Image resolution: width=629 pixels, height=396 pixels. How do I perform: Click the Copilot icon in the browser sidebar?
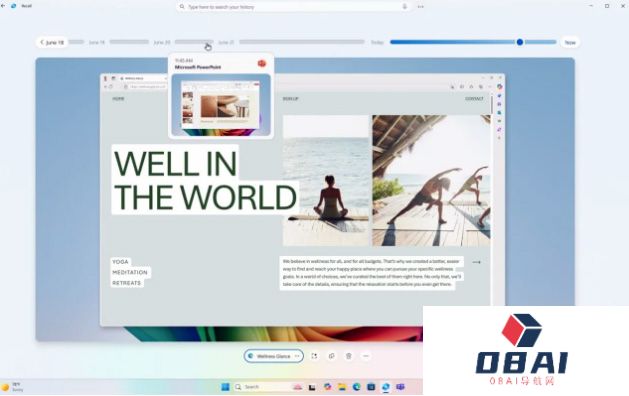pyautogui.click(x=499, y=86)
